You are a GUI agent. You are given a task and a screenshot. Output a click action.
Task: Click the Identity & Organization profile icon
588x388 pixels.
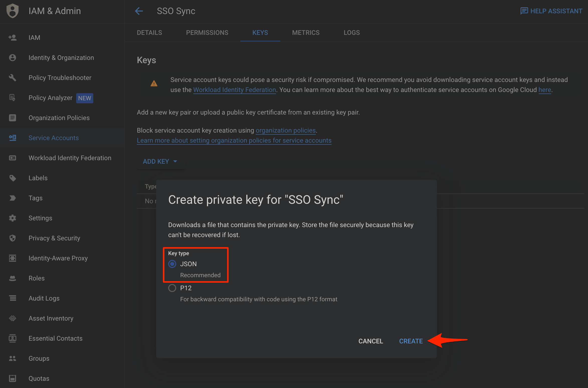tap(13, 58)
